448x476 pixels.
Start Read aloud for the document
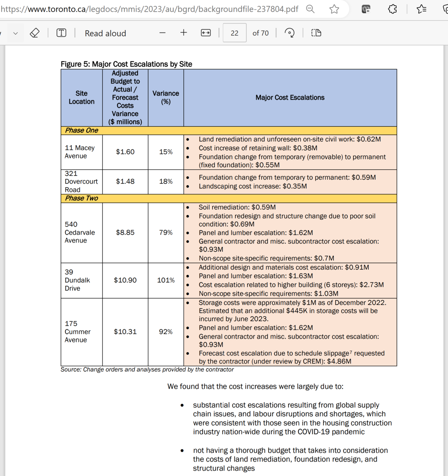pos(105,33)
